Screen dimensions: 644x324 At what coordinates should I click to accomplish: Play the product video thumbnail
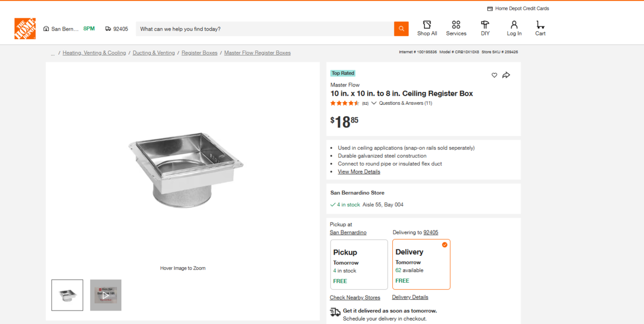click(x=106, y=295)
